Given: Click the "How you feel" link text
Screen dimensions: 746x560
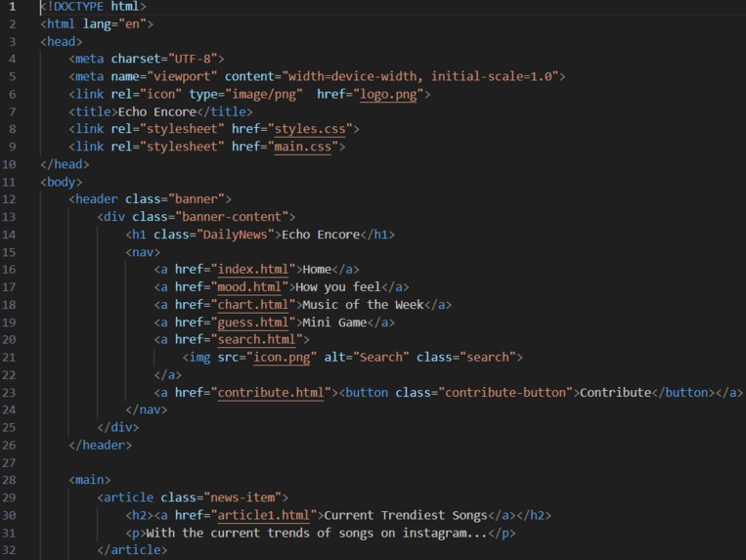Looking at the screenshot, I should pos(338,287).
